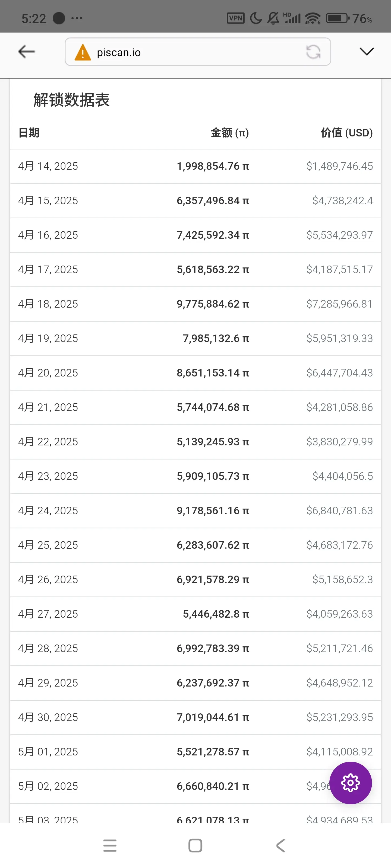Screen dimensions: 391x868
Task: Select the 4月 14, 2025 row
Action: [195, 166]
